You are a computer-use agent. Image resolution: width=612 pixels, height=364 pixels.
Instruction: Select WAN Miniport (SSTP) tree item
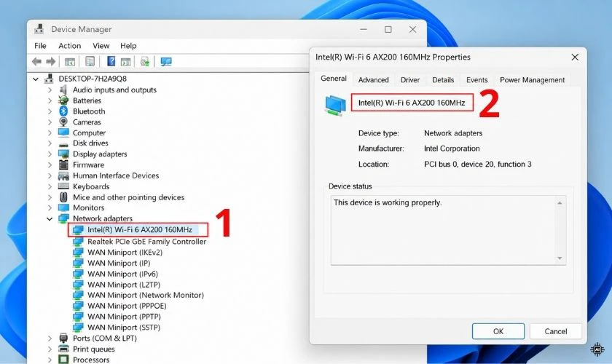[x=124, y=328]
